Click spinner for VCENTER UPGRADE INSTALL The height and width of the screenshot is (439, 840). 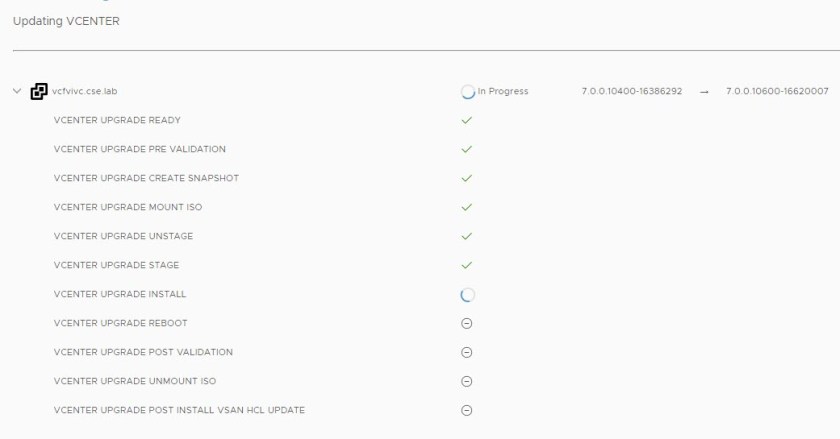tap(467, 295)
